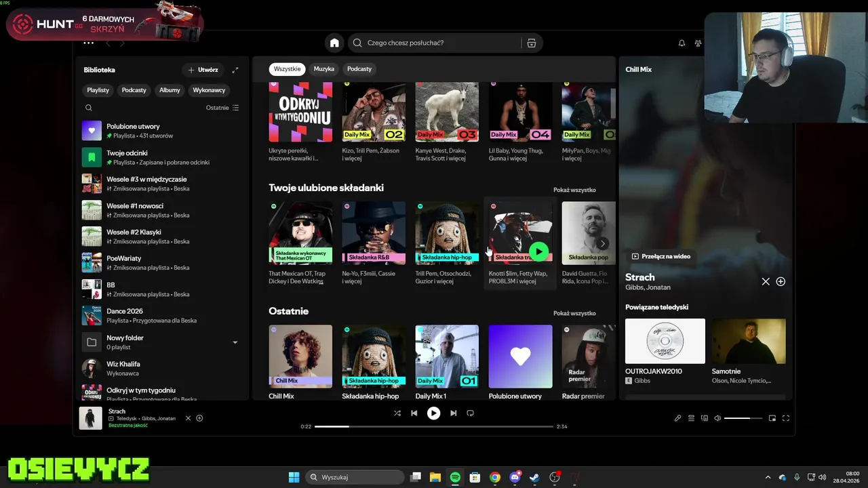Open the Windows Start menu
Screen dimensions: 868x488
pyautogui.click(x=294, y=477)
